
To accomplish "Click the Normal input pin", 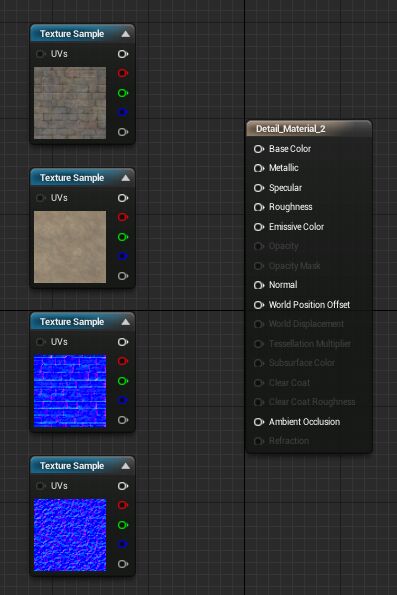I will click(259, 285).
